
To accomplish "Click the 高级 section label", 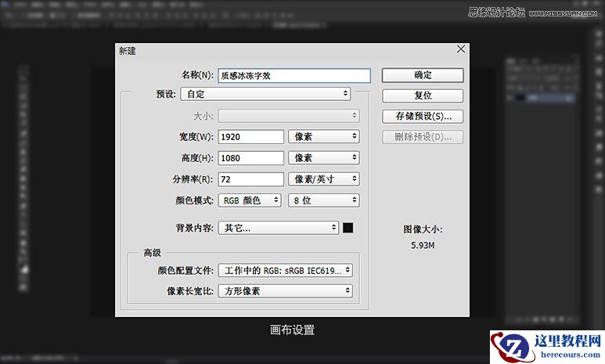I will [x=152, y=253].
